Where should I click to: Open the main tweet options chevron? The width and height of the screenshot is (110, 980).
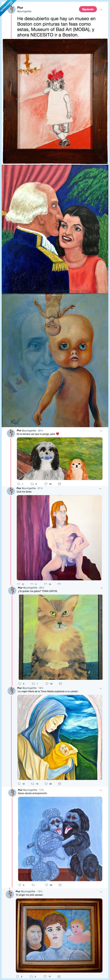(x=101, y=9)
